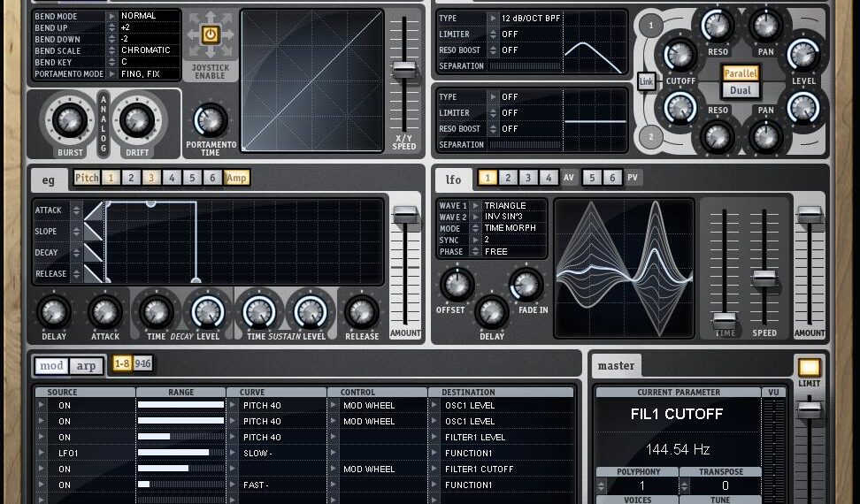Click the Sustain Time knob

pyautogui.click(x=259, y=312)
